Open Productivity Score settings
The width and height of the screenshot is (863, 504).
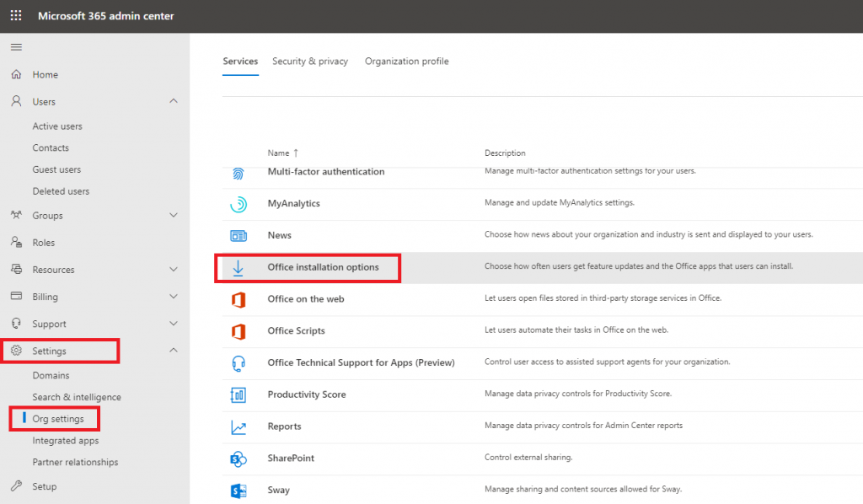coord(307,394)
